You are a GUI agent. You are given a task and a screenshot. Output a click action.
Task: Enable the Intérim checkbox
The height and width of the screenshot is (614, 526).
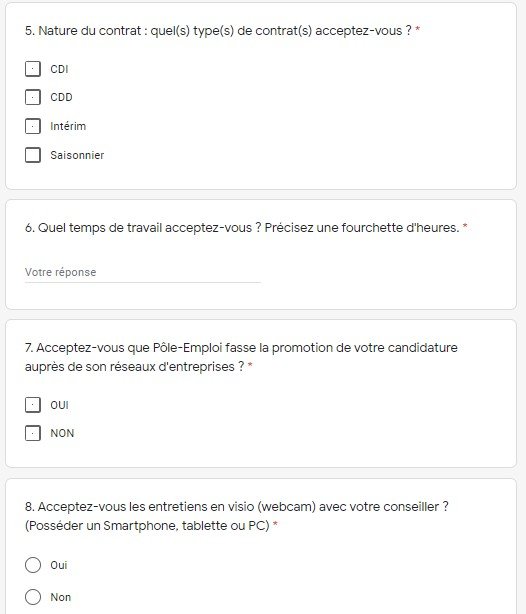[33, 126]
